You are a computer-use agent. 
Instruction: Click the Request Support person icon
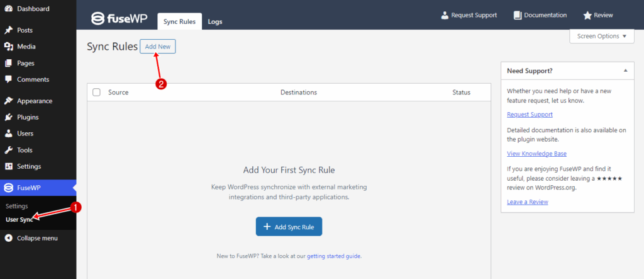point(445,15)
